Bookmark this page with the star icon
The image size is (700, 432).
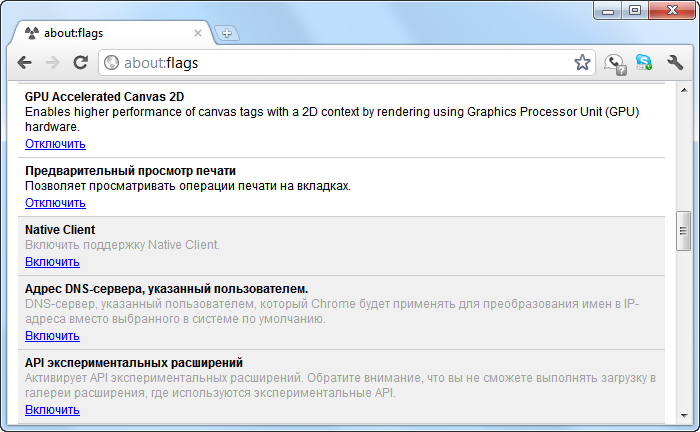pyautogui.click(x=582, y=63)
